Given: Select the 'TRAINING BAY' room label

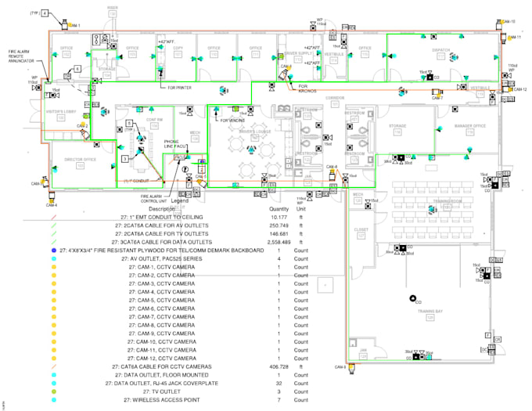Looking at the screenshot, I should (x=430, y=312).
